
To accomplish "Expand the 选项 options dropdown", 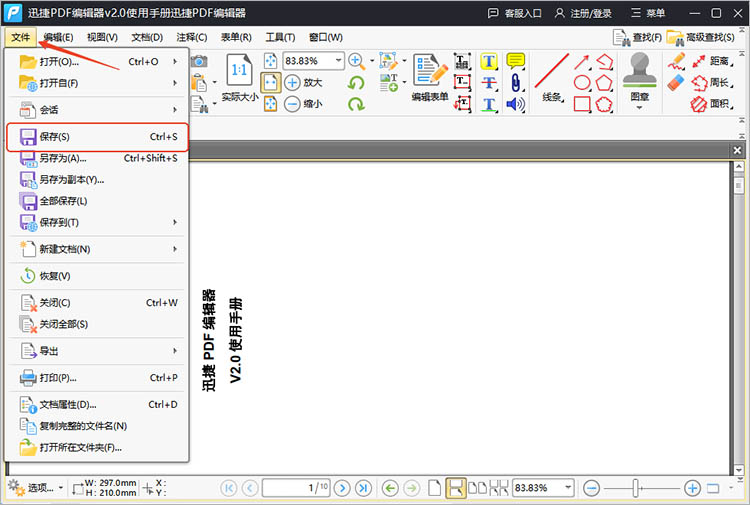I will [x=61, y=488].
